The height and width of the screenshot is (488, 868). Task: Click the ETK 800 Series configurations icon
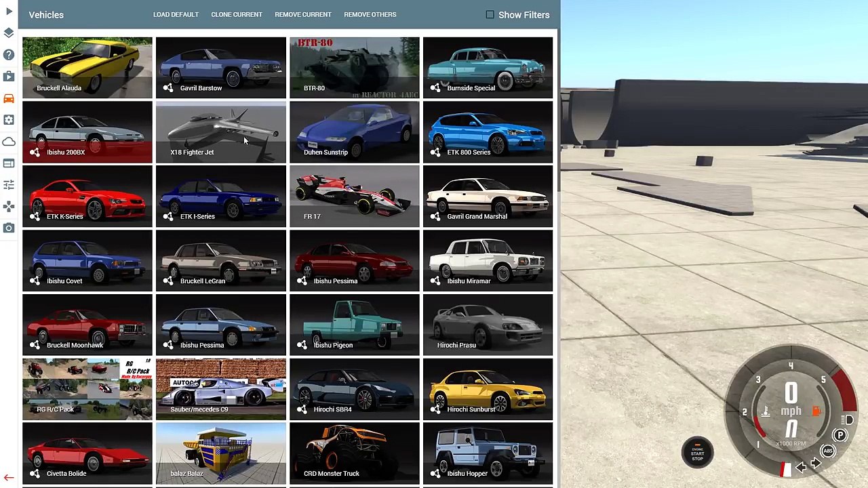coord(435,152)
